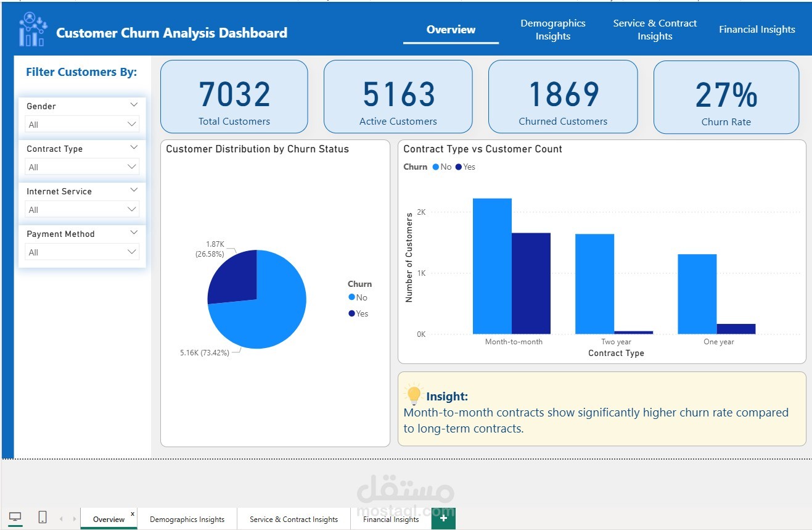Click the 'Contract Type' x-axis title
Screen dimensions: 812x530
[616, 353]
